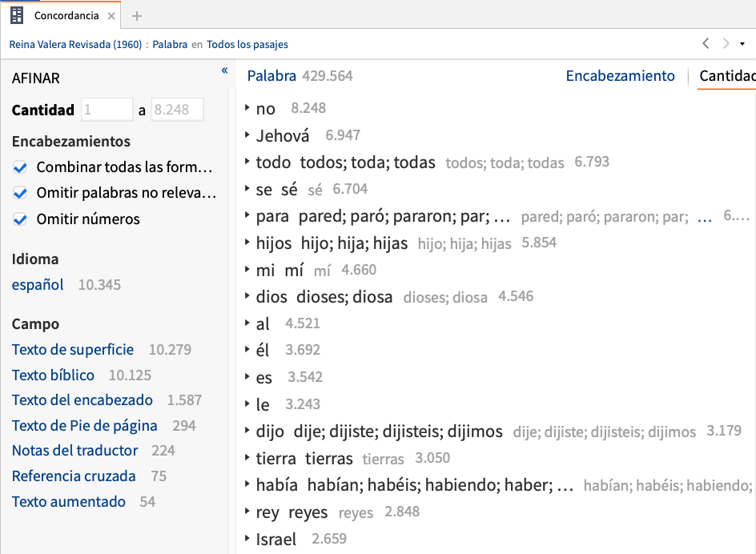Click the maximum Cantidad field showing 8.248
This screenshot has width=756, height=554.
click(178, 110)
